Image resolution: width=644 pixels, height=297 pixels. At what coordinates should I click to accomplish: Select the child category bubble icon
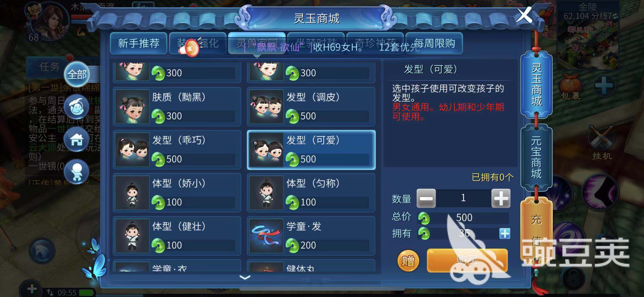click(x=77, y=172)
